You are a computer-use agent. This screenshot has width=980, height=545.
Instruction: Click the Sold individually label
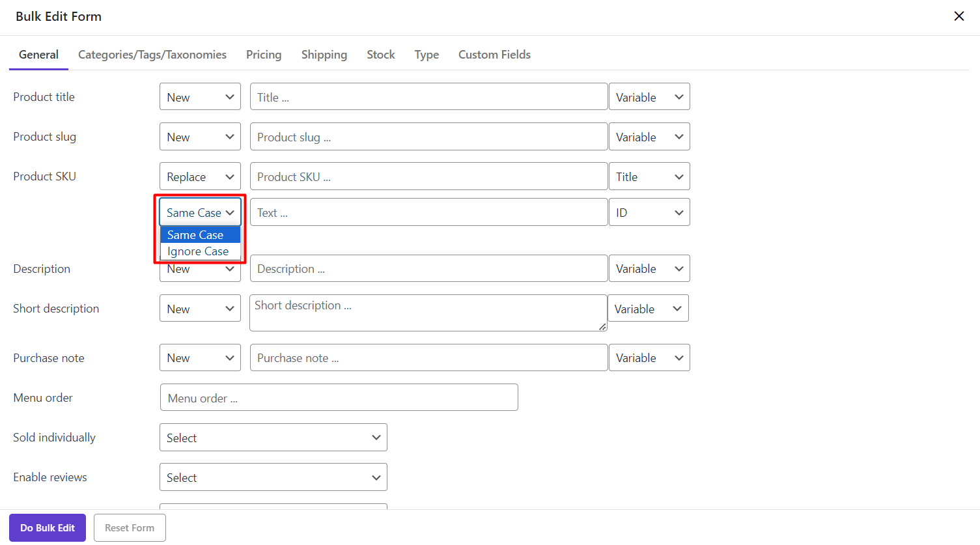point(54,438)
